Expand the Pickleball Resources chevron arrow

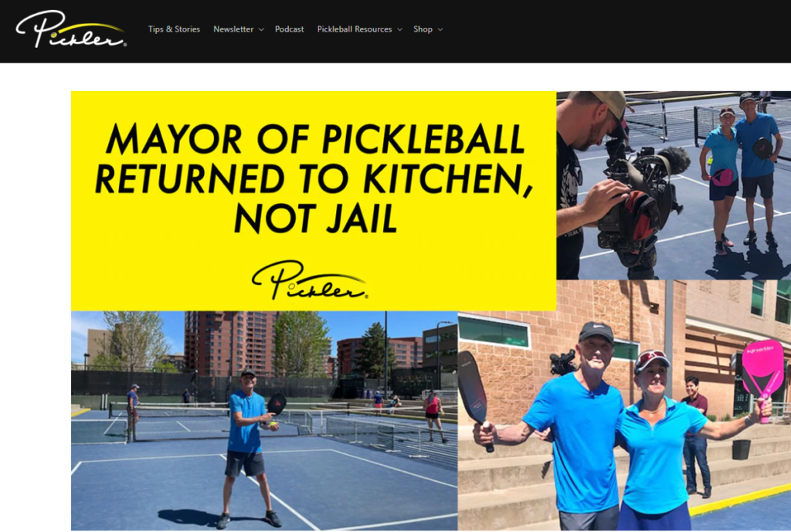[399, 30]
